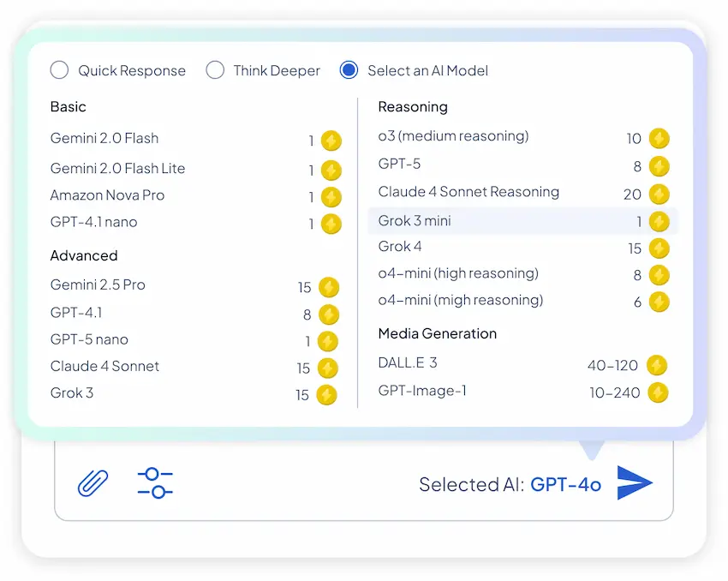
Task: Click the Media Generation section heading
Action: pyautogui.click(x=438, y=333)
